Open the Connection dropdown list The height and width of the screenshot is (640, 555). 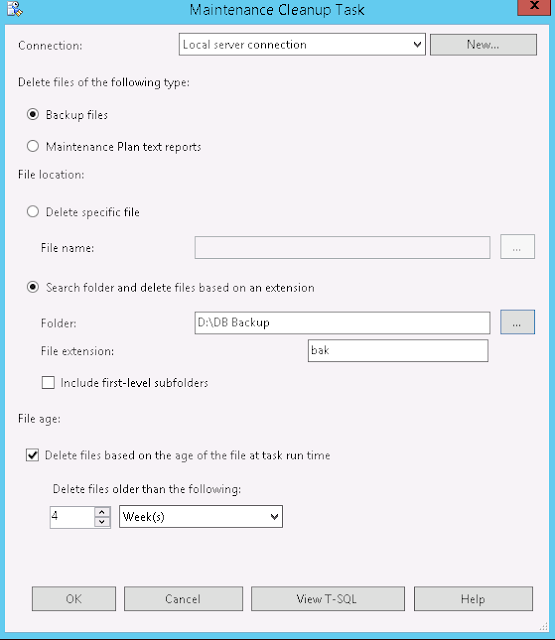302,44
